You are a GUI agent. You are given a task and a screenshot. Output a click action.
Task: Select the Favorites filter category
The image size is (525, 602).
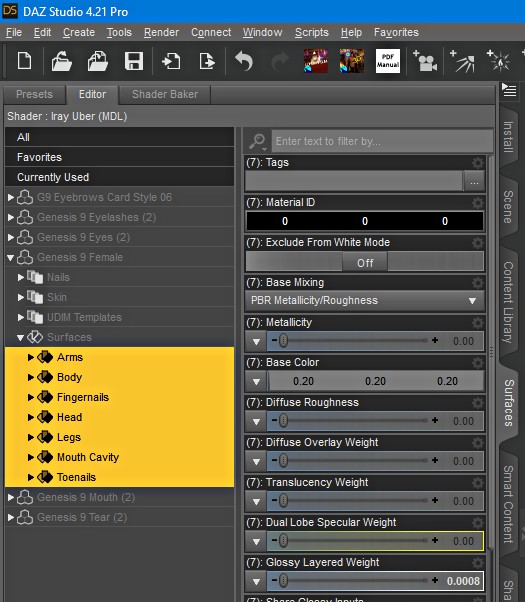tap(119, 157)
